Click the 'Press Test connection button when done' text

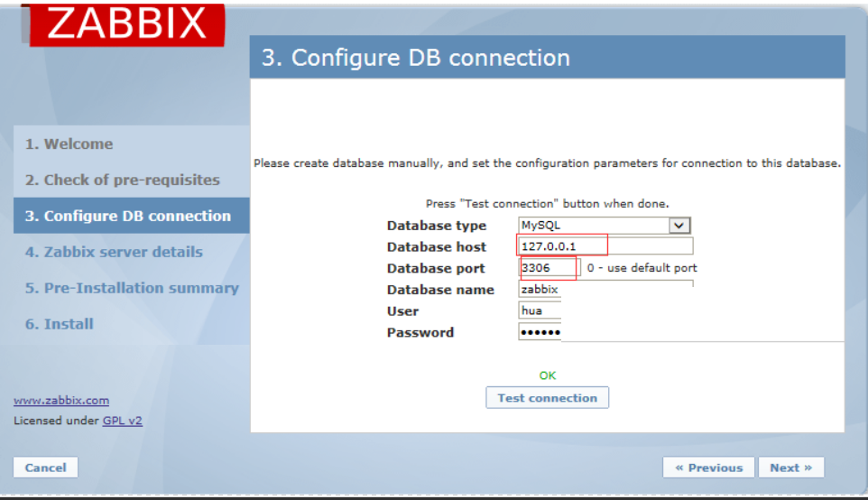pyautogui.click(x=547, y=204)
